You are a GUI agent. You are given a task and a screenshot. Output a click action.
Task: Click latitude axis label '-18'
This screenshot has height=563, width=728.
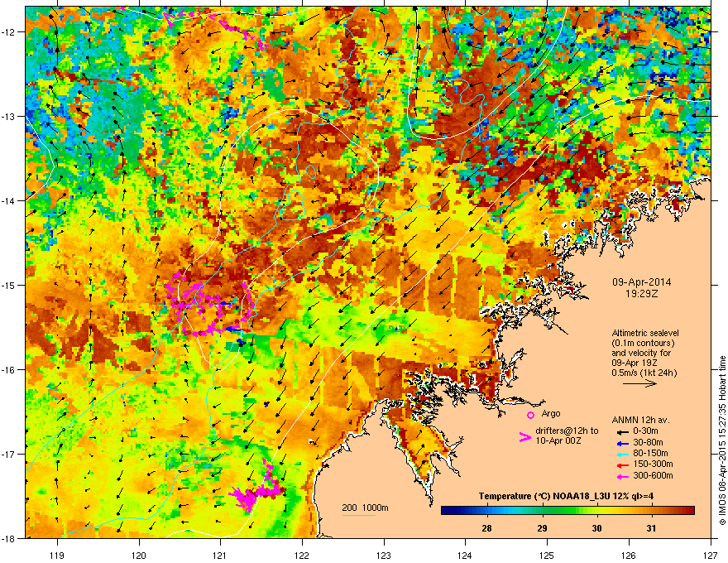click(8, 538)
